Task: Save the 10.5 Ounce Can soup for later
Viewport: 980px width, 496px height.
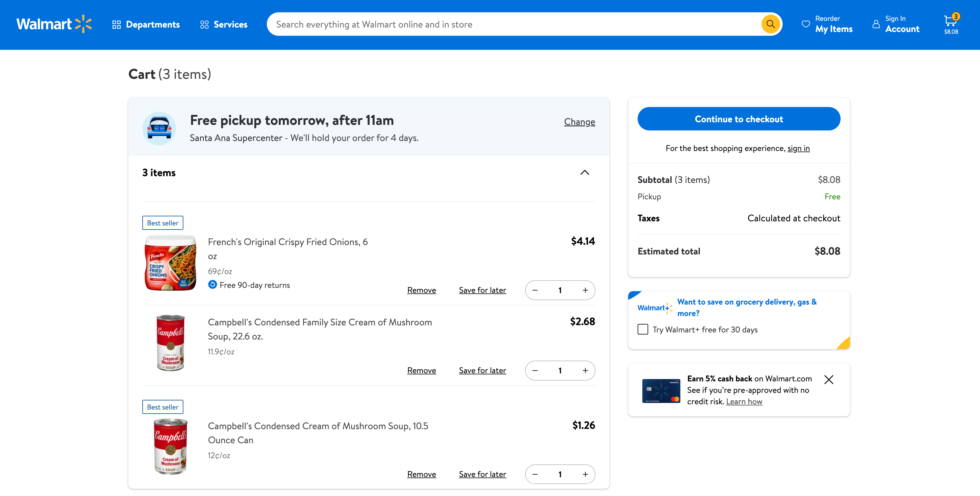Action: pos(482,474)
